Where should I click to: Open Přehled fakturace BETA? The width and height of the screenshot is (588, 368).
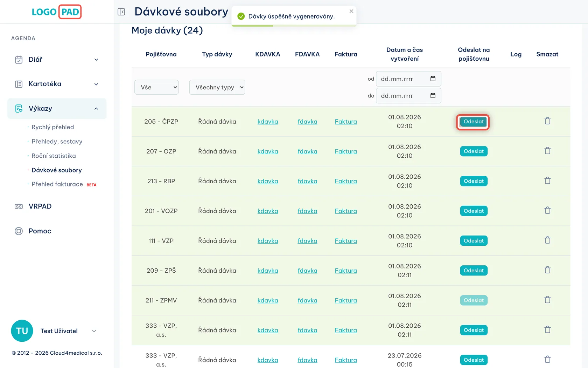point(64,184)
